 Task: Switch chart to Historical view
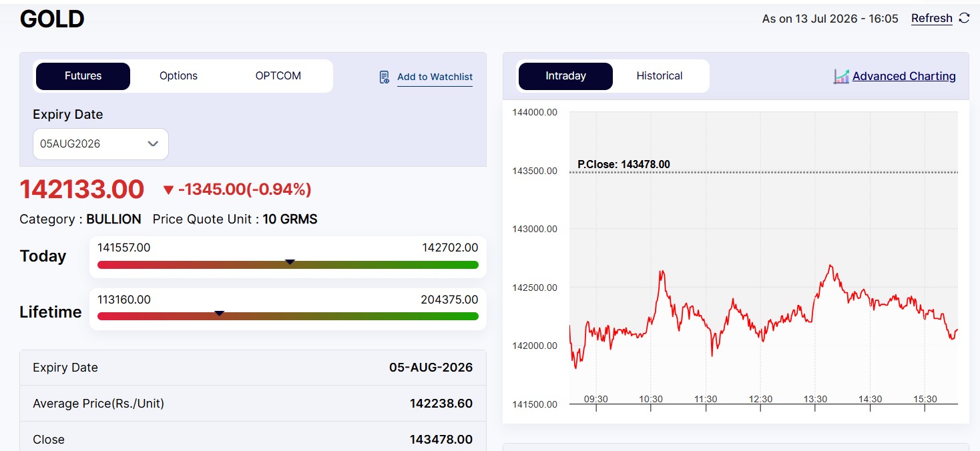pos(660,76)
